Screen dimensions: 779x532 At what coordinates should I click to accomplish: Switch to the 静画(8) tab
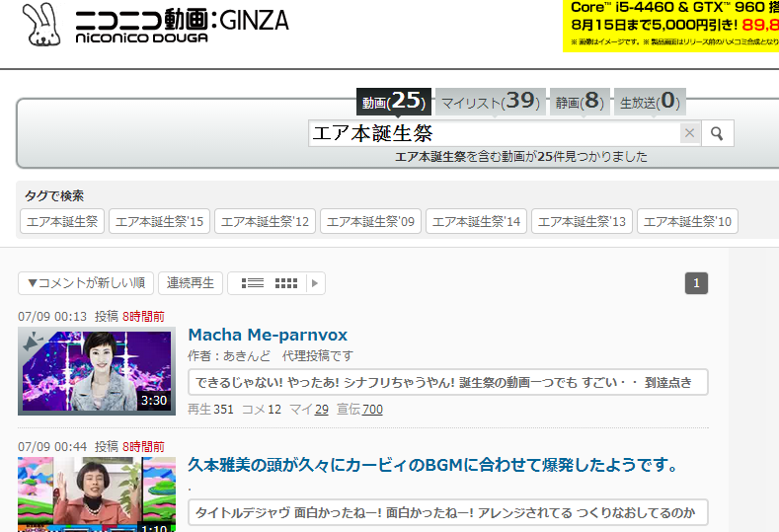[x=580, y=102]
